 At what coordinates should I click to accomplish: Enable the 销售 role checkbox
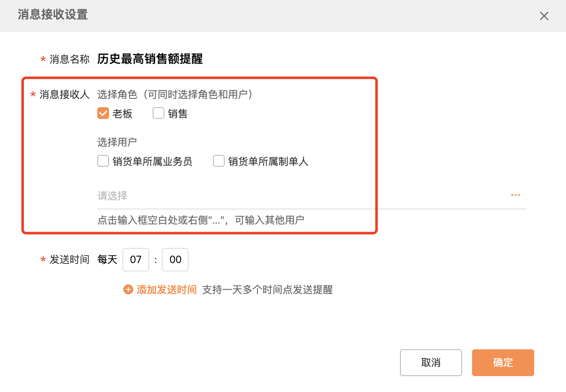pyautogui.click(x=158, y=113)
